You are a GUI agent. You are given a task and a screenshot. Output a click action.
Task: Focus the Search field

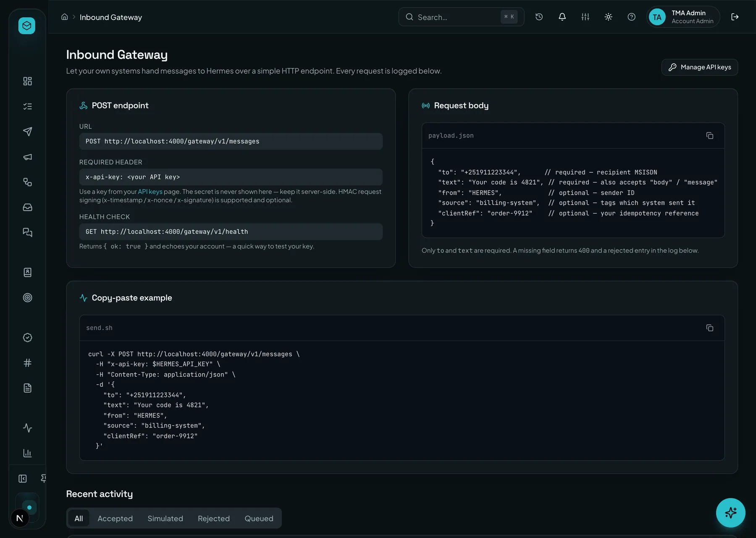point(461,17)
